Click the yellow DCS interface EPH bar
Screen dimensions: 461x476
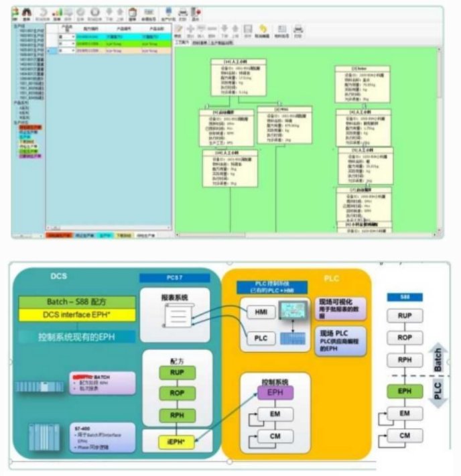tap(77, 315)
